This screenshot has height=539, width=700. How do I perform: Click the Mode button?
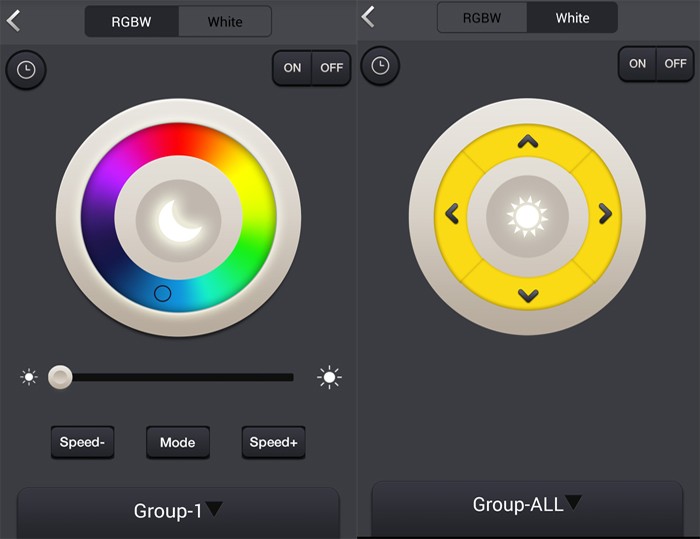178,442
